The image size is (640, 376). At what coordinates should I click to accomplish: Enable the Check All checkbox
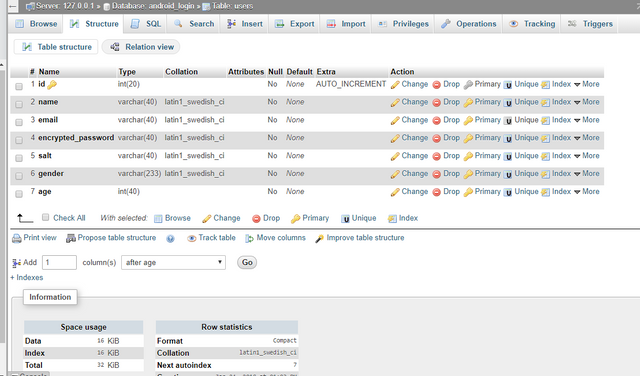45,217
